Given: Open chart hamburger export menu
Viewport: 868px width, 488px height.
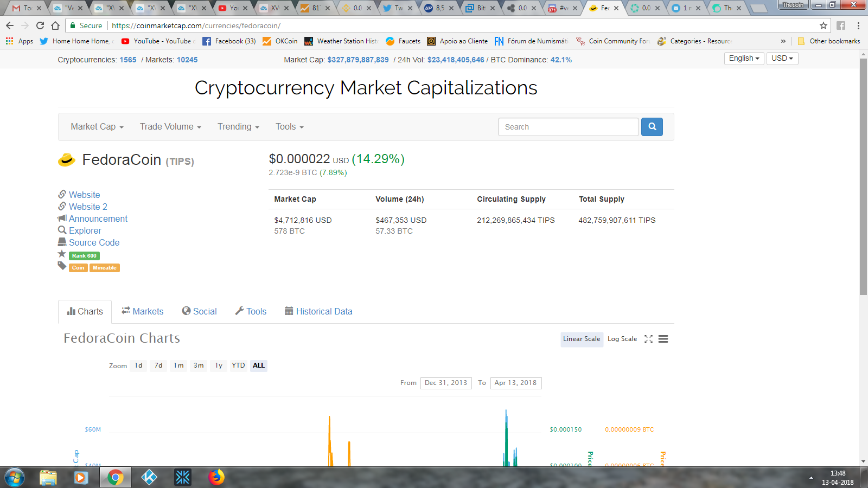Looking at the screenshot, I should coord(663,339).
